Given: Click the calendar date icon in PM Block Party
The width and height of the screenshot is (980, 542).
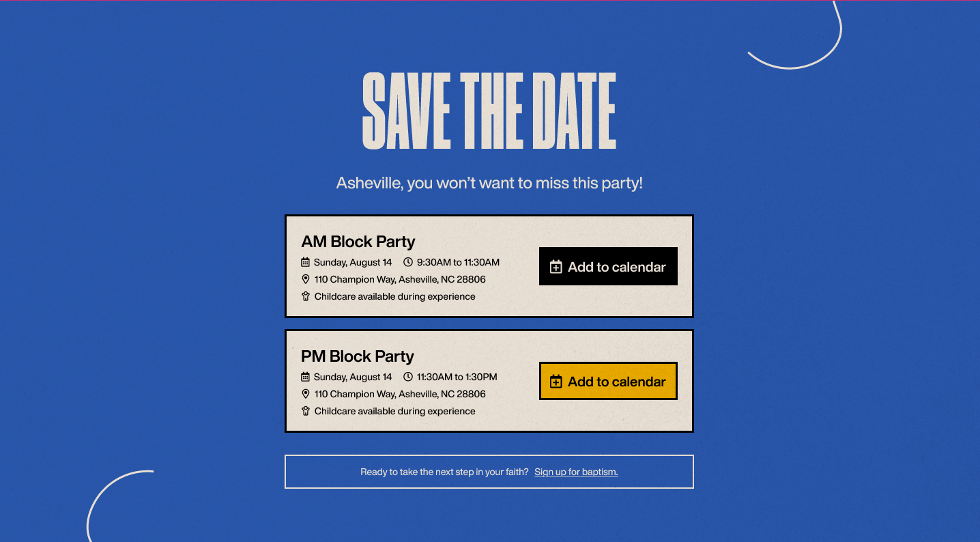Looking at the screenshot, I should point(306,377).
